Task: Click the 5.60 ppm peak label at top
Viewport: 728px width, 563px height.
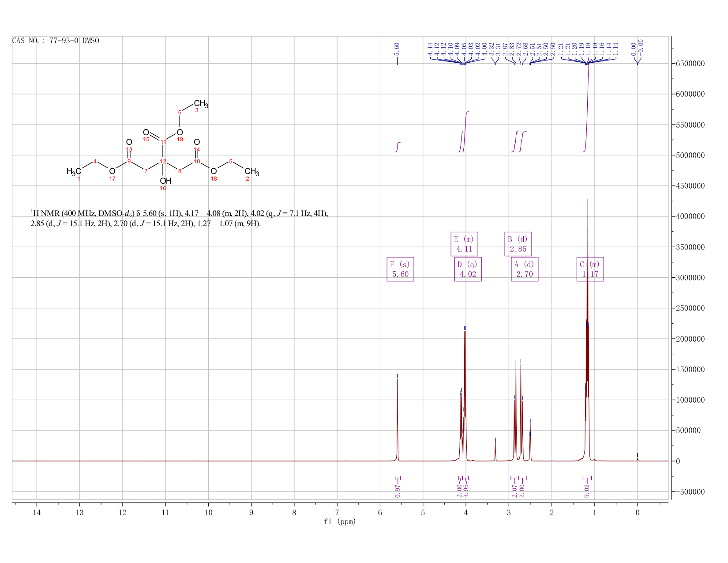Action: tap(397, 48)
